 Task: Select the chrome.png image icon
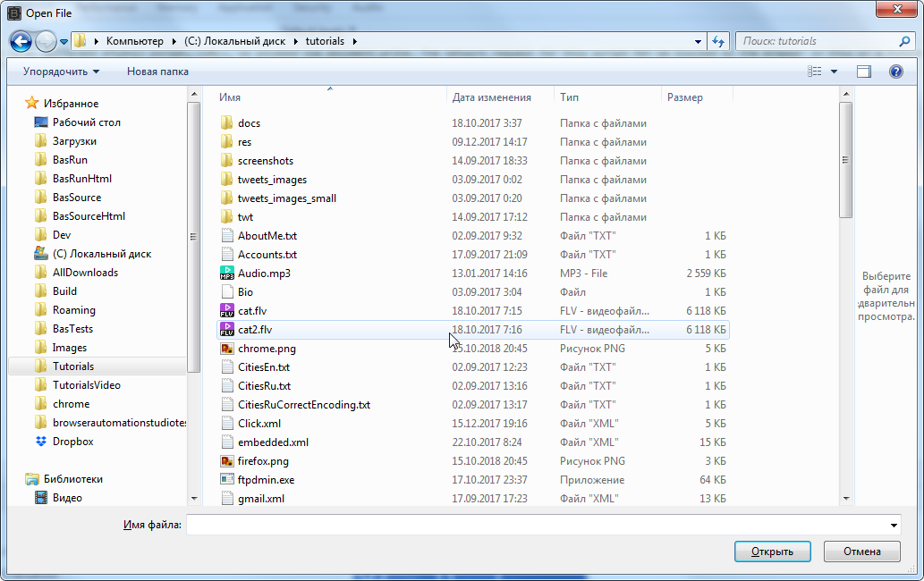pos(227,349)
